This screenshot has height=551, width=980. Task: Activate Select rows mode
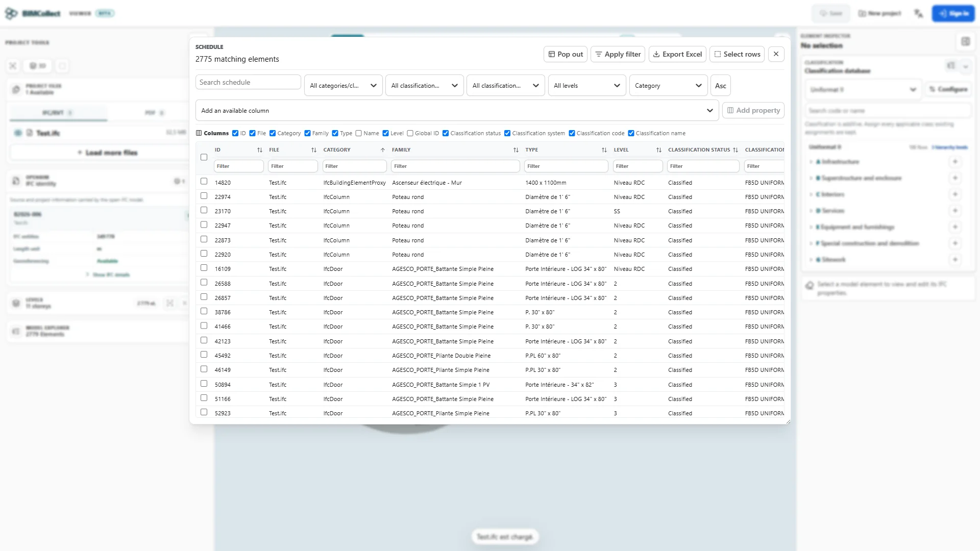click(737, 54)
